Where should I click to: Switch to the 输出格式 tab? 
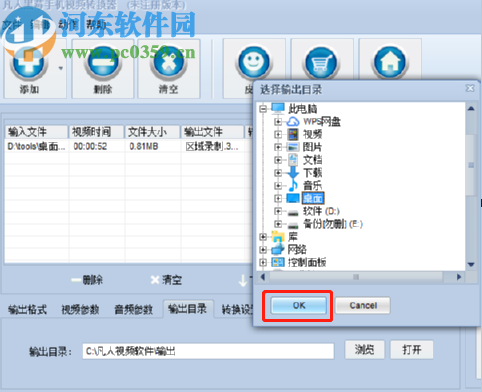tap(27, 310)
